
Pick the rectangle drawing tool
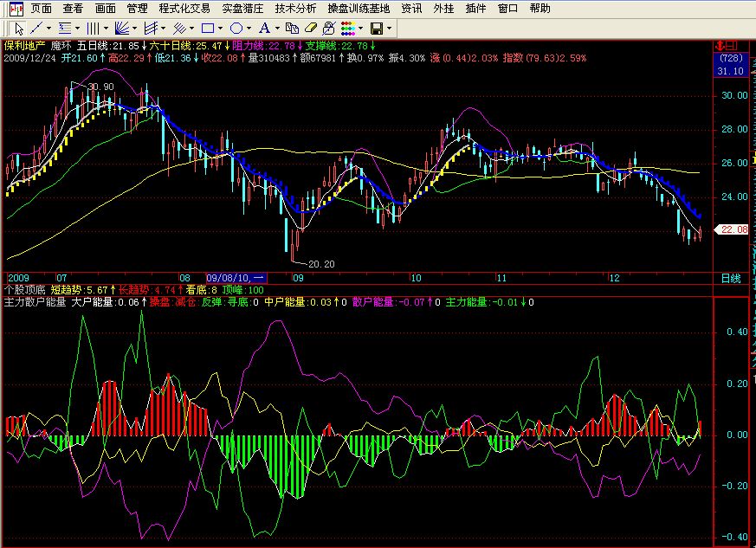208,28
